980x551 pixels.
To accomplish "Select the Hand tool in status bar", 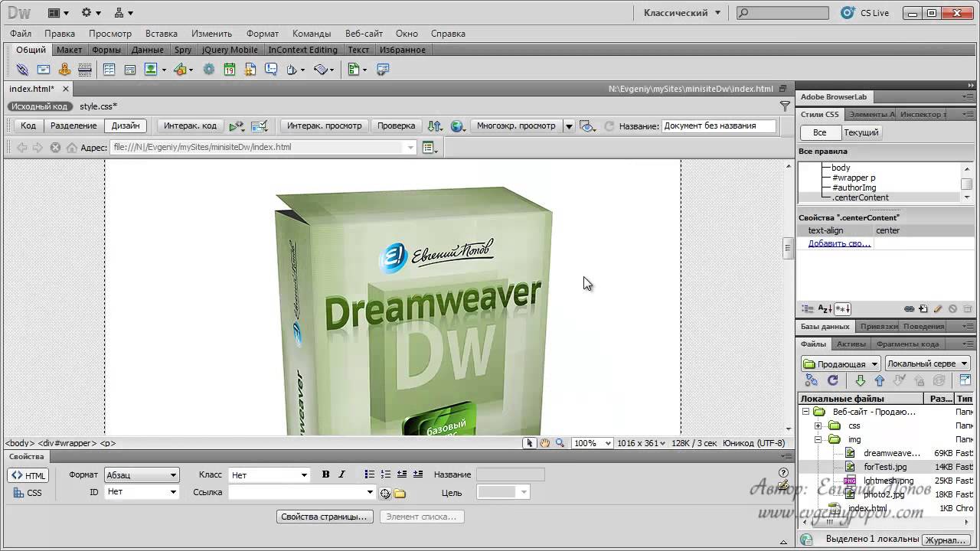I will point(544,443).
